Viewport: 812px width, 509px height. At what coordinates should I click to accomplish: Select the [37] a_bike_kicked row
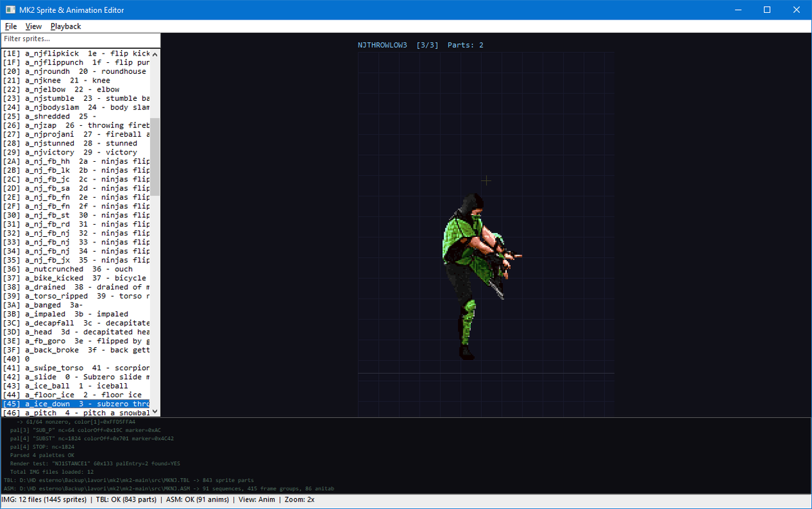(x=75, y=278)
